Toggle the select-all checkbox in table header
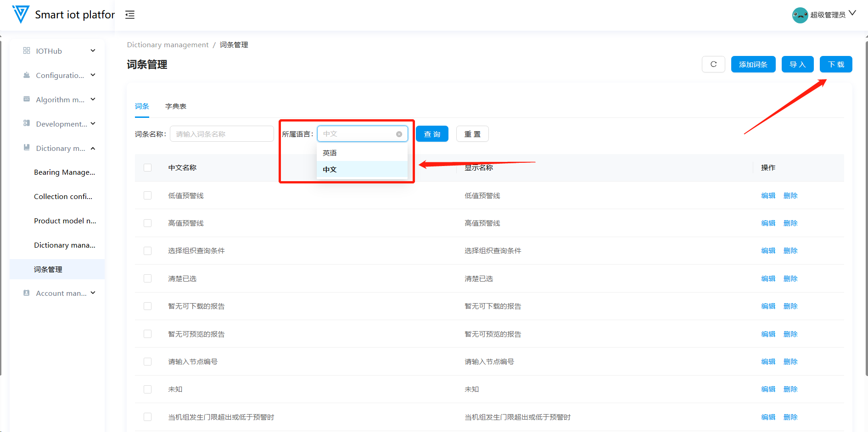Viewport: 868px width, 432px height. click(147, 168)
